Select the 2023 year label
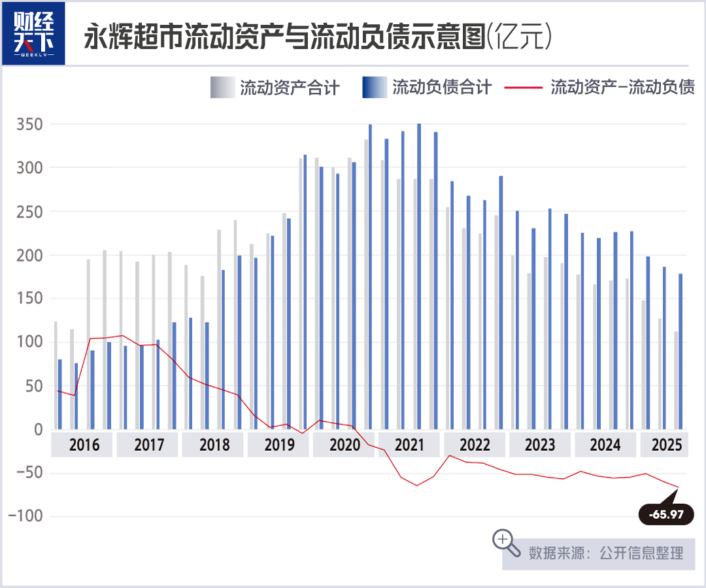Screen dimensions: 706x588 pos(540,445)
